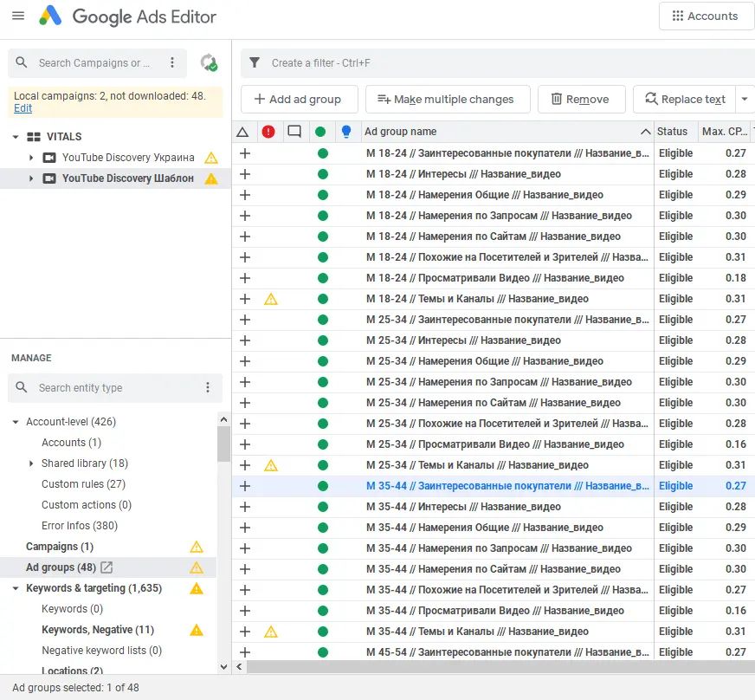This screenshot has height=700, width=755.
Task: Open Keywords, Negative (11)
Action: pyautogui.click(x=98, y=630)
